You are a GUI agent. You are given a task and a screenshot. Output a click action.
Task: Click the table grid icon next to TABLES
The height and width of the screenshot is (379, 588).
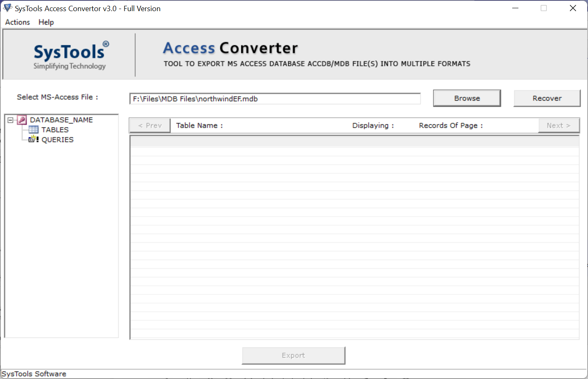coord(33,130)
